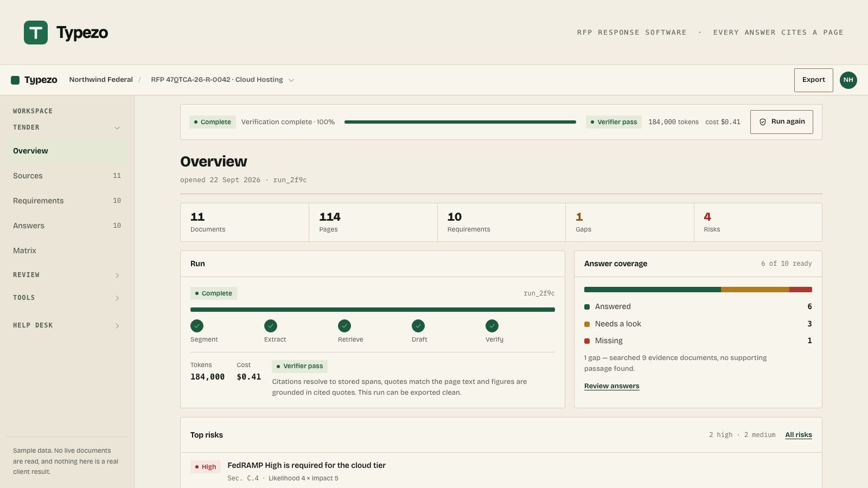Open the RFP tender selector dropdown
868x488 pixels.
point(222,80)
